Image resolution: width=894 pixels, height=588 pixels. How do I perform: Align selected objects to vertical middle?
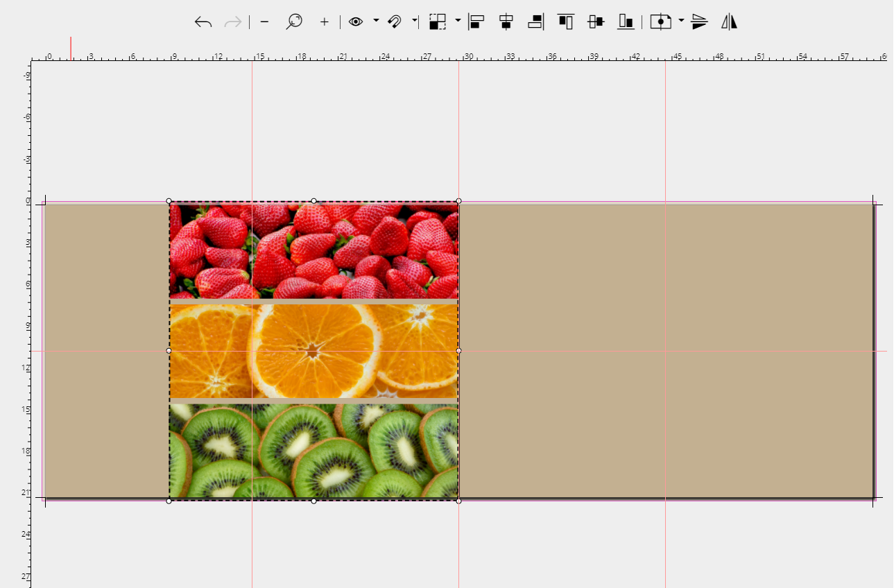595,21
